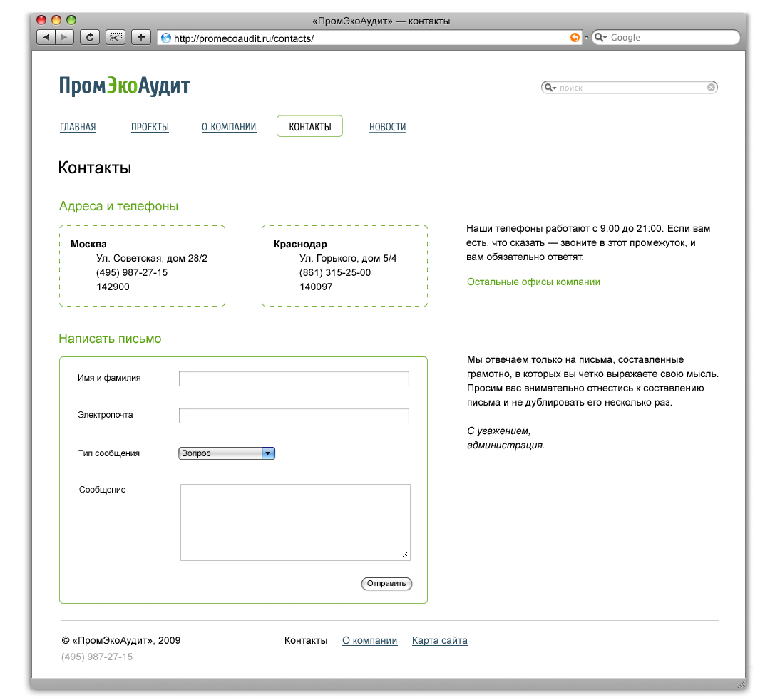Grab the Сообщение textarea resize handle

pos(405,555)
